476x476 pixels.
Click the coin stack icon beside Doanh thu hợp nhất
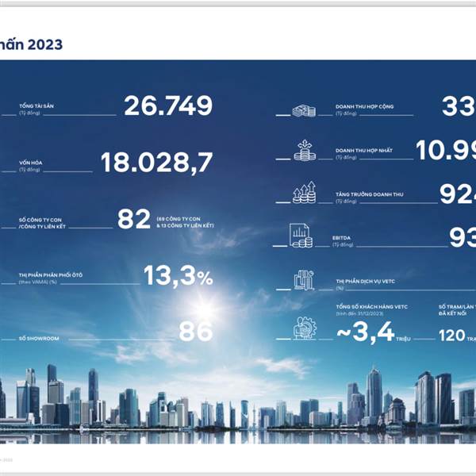tap(305, 150)
